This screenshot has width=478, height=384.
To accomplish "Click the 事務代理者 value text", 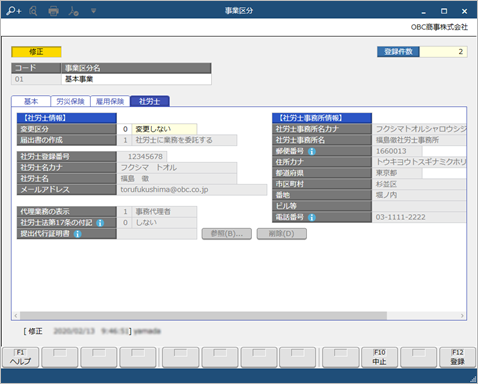I will click(153, 211).
